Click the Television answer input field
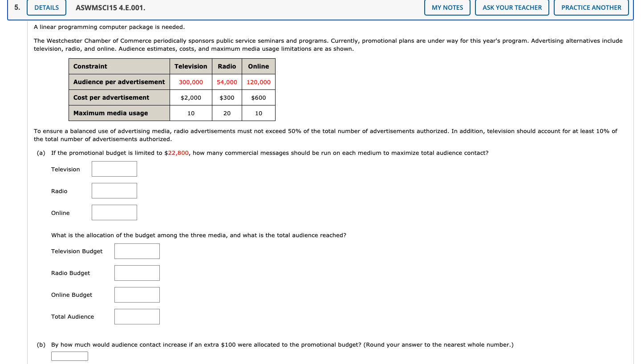 [x=114, y=169]
